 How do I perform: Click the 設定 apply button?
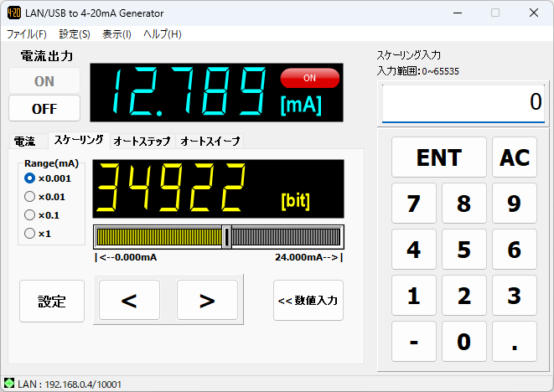[x=52, y=301]
